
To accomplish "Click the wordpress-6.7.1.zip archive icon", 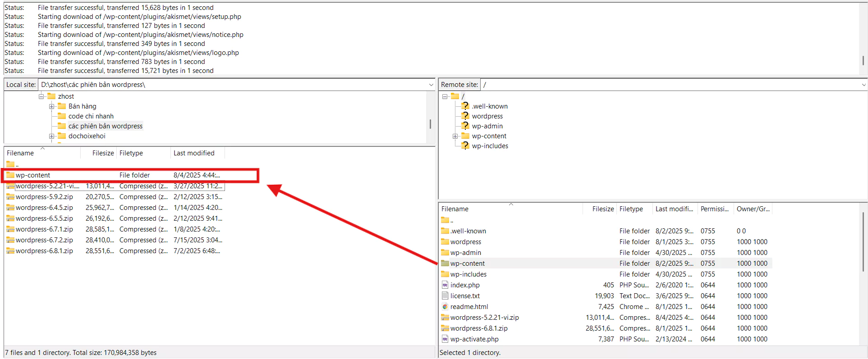I will coord(10,229).
